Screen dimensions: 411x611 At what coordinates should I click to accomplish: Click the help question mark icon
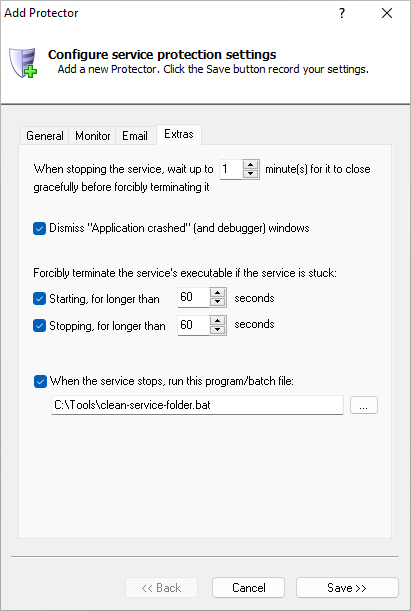[x=342, y=13]
